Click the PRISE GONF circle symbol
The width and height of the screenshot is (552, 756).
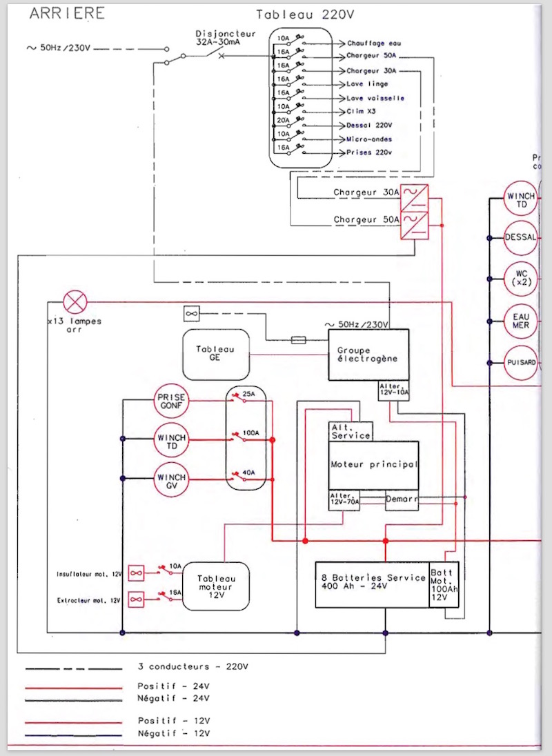click(170, 402)
